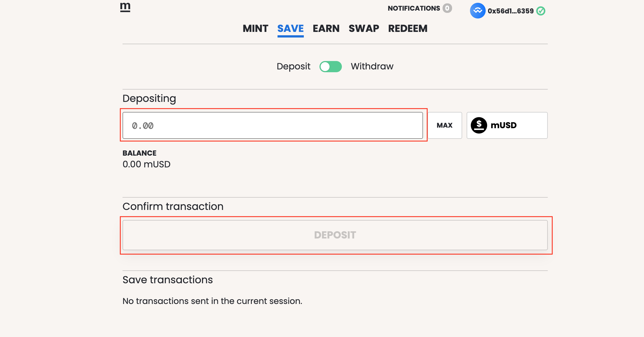This screenshot has height=337, width=644.
Task: Click the mStable logo icon
Action: pyautogui.click(x=125, y=7)
